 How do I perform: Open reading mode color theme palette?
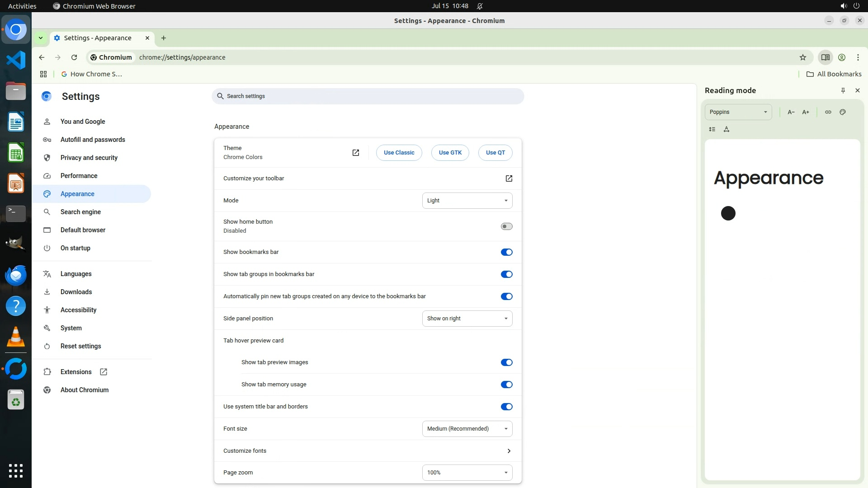(843, 112)
